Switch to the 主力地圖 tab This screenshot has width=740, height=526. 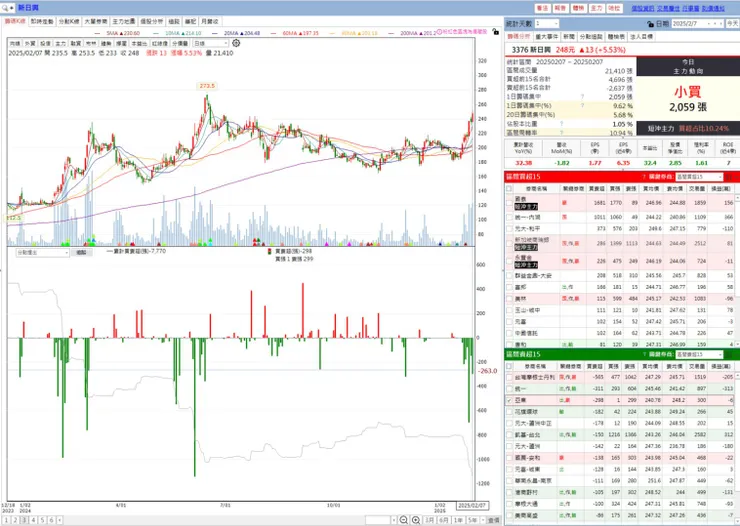124,22
